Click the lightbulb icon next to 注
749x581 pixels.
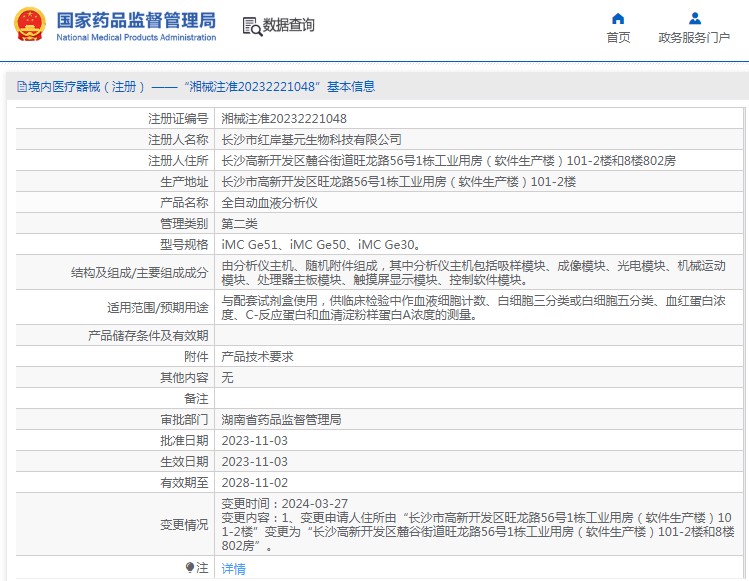pos(190,568)
